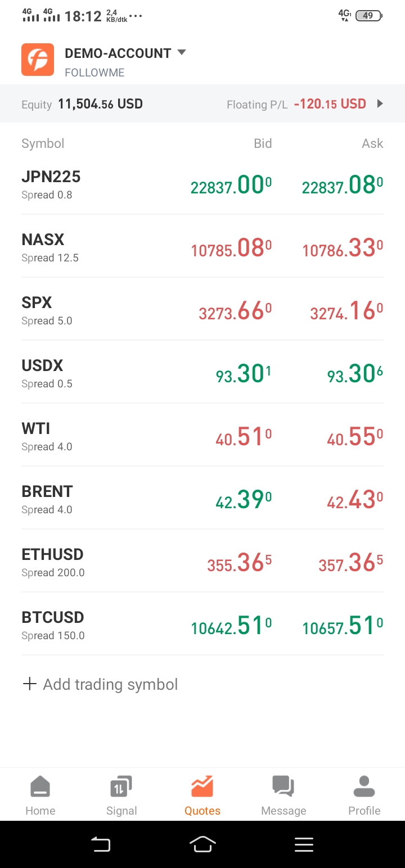Open the Home tab icon
Image resolution: width=405 pixels, height=868 pixels.
[40, 786]
